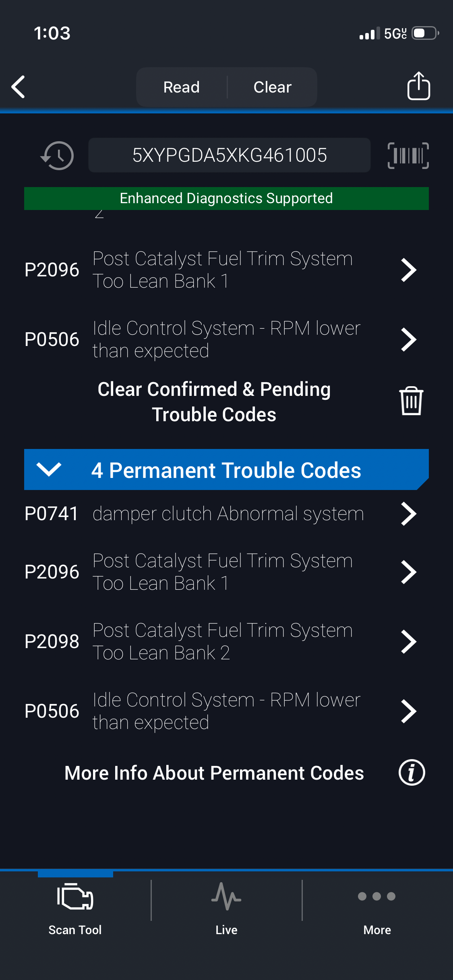Tap the trash can clear-codes icon
The image size is (453, 980).
point(411,401)
